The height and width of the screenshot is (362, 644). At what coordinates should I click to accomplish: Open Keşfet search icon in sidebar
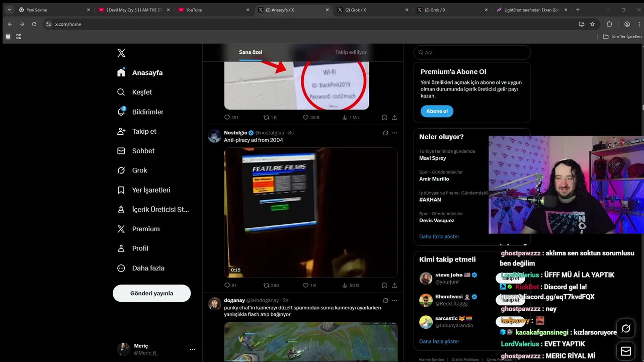tap(121, 92)
